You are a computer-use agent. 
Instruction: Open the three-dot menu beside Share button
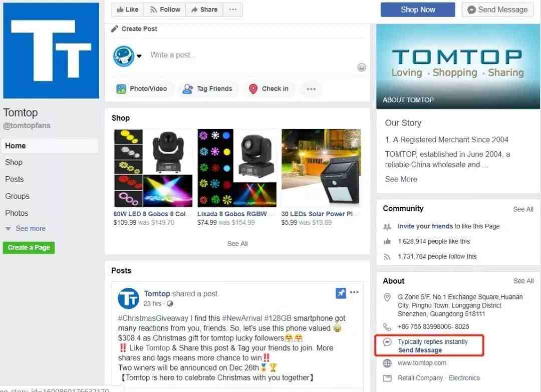tap(233, 10)
